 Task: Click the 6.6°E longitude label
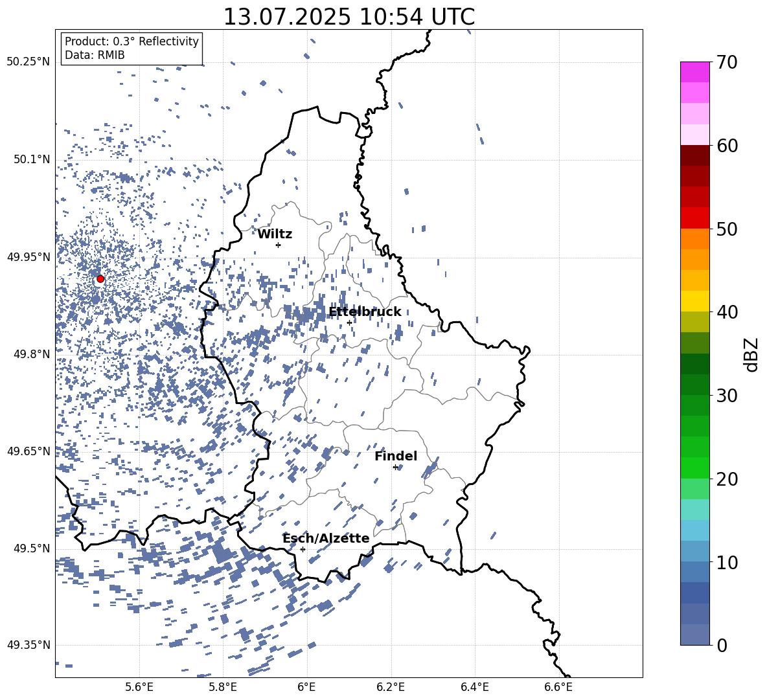tap(558, 687)
